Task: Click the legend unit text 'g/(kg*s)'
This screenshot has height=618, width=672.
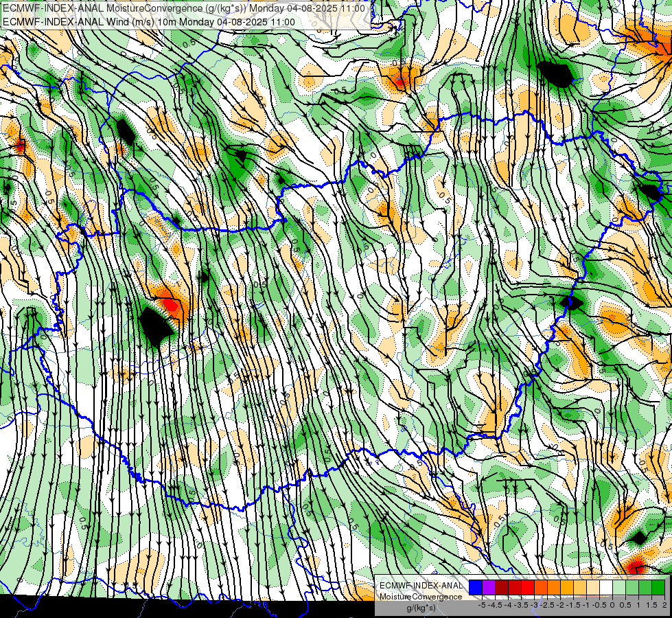Action: click(421, 608)
